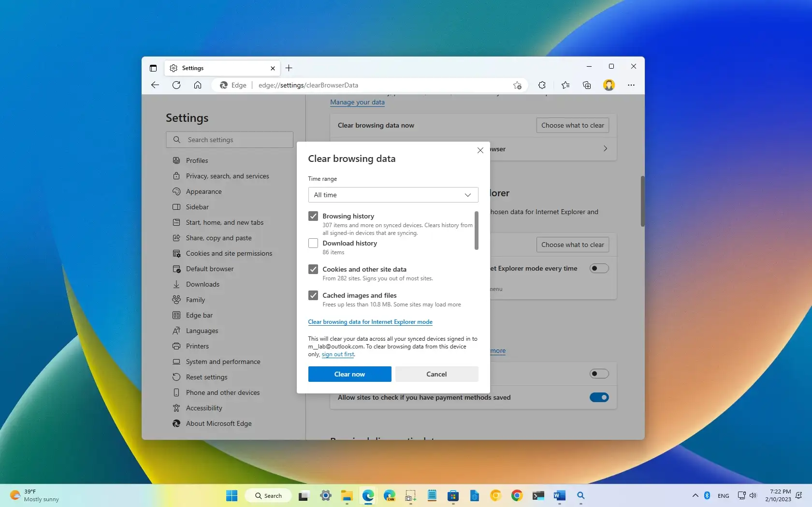Click the Cancel button
812x507 pixels.
[437, 374]
